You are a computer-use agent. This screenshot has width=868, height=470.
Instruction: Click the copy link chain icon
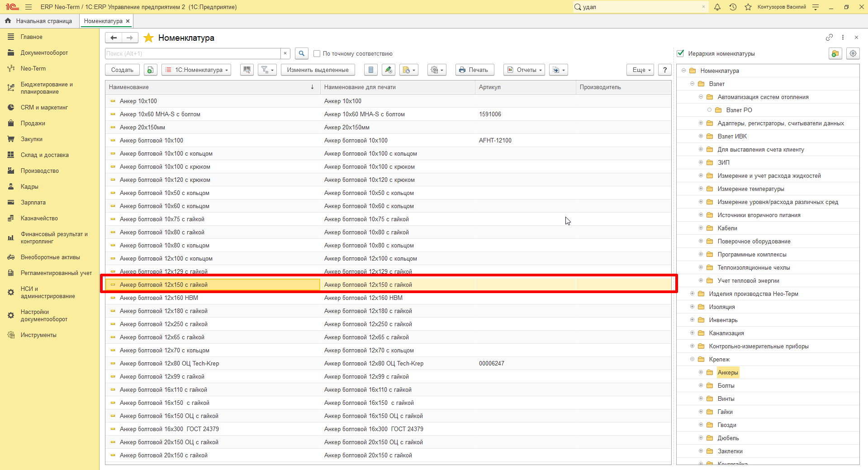click(x=829, y=38)
